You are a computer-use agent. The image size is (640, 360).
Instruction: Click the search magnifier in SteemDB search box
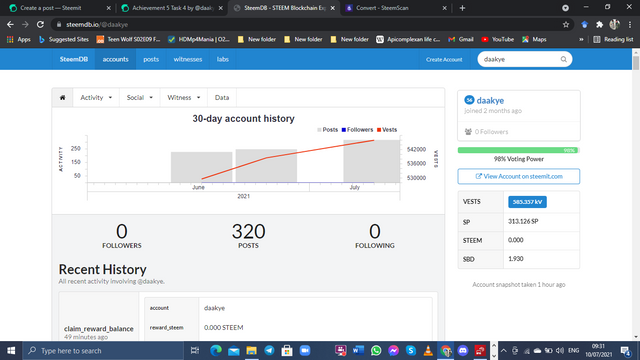click(563, 60)
